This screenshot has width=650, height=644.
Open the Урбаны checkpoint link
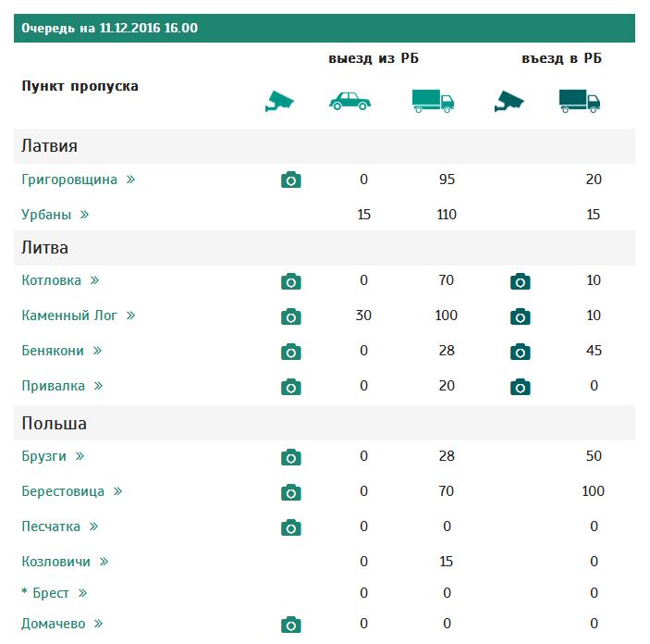coord(46,215)
